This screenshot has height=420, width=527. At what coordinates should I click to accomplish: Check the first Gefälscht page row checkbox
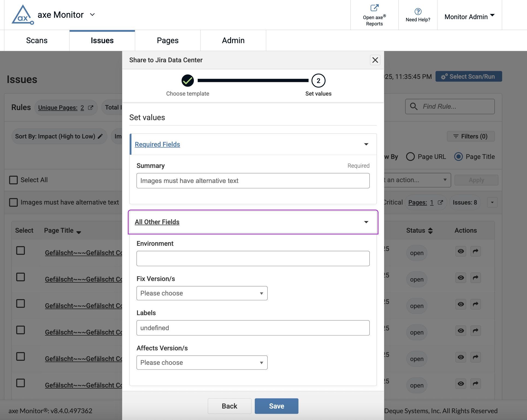click(x=21, y=250)
